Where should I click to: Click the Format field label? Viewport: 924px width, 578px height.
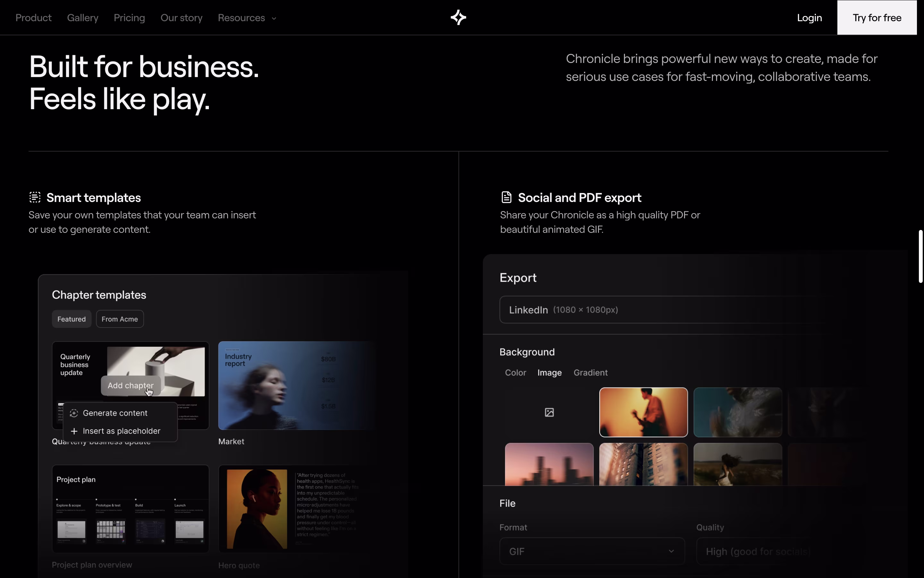pos(513,528)
